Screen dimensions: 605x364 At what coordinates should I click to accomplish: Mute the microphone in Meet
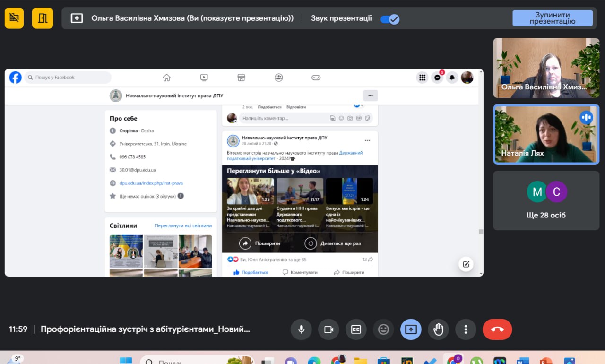302,329
